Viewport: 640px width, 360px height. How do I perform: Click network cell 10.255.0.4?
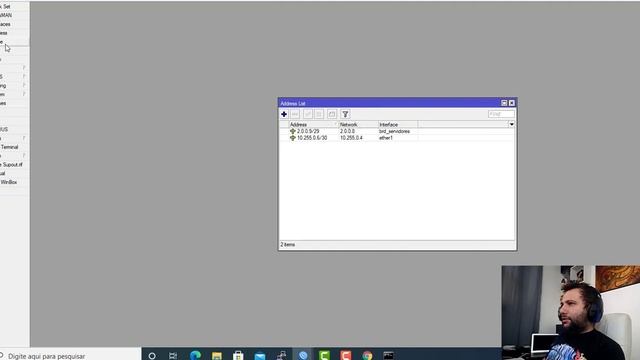(x=351, y=138)
